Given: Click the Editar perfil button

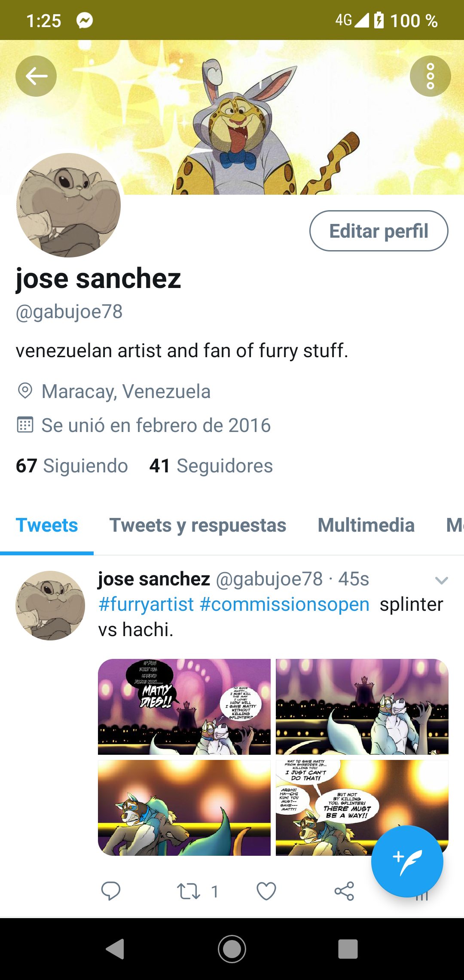Looking at the screenshot, I should tap(379, 231).
